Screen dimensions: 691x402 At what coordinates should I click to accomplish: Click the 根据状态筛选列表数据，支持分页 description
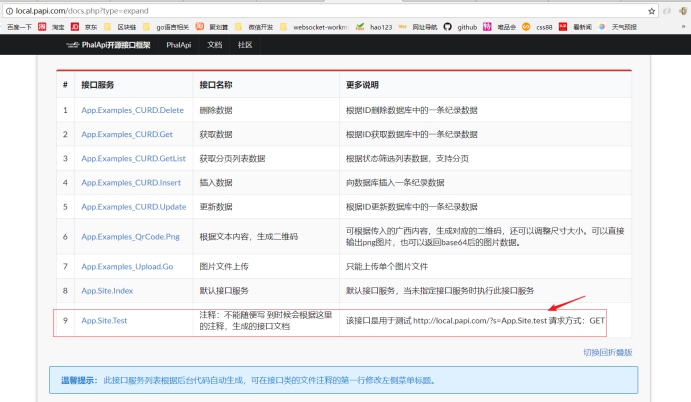click(x=407, y=159)
